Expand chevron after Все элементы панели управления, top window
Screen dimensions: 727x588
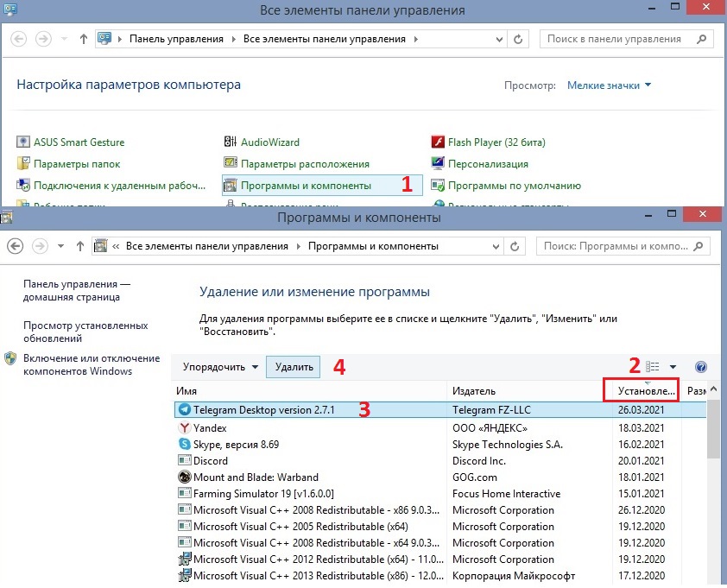pos(416,40)
